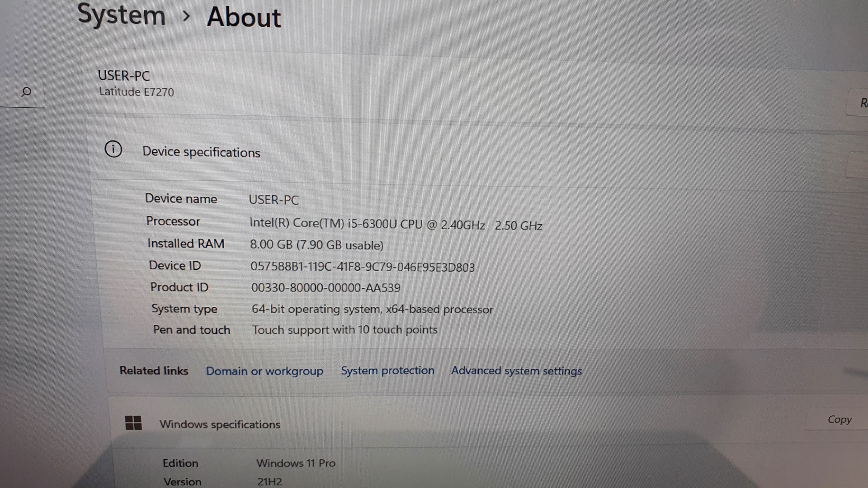Screen dimensions: 868x488
Task: Select the Device name value USER-PC
Action: [x=274, y=200]
